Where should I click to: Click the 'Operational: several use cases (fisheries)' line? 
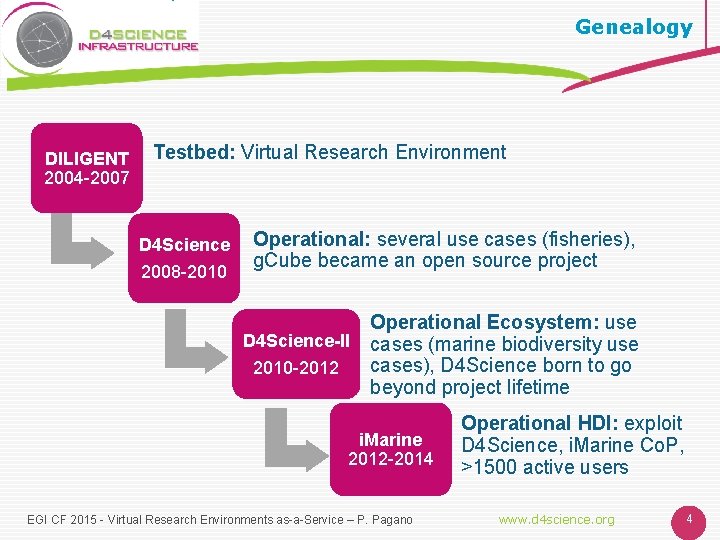[x=444, y=239]
